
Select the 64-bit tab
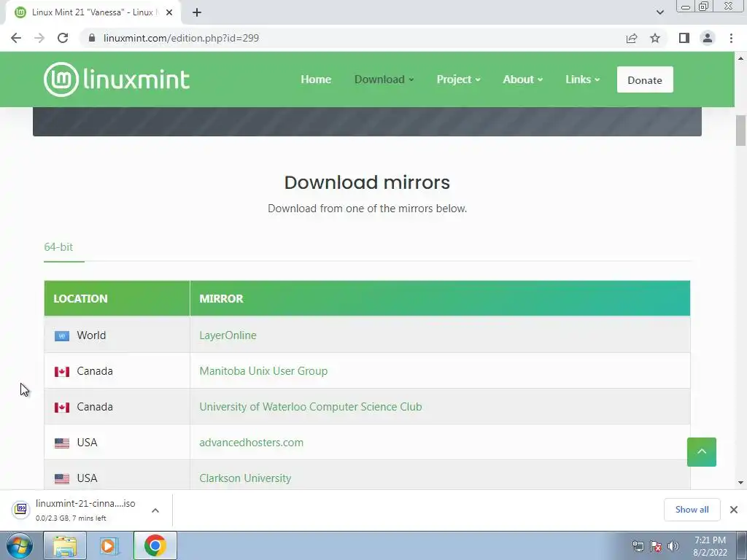[x=58, y=246]
